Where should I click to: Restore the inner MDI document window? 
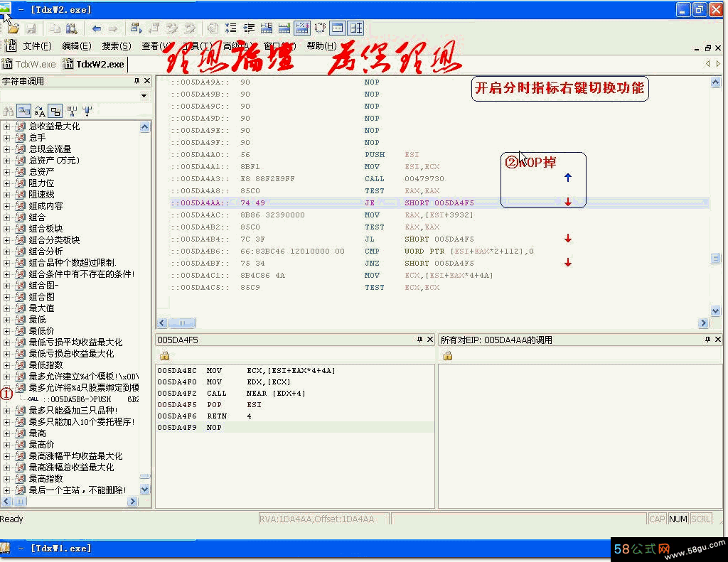707,48
